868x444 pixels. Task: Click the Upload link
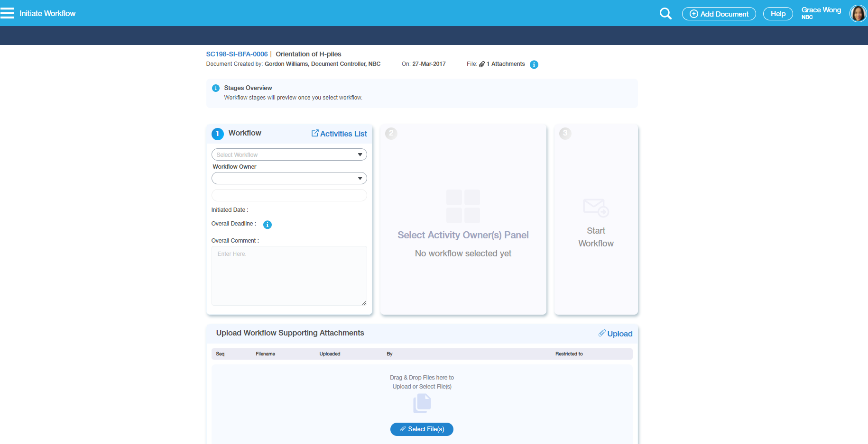[x=615, y=334]
